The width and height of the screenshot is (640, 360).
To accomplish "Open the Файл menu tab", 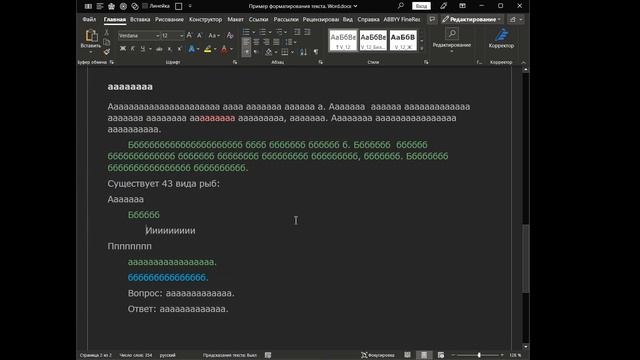I will (89, 19).
